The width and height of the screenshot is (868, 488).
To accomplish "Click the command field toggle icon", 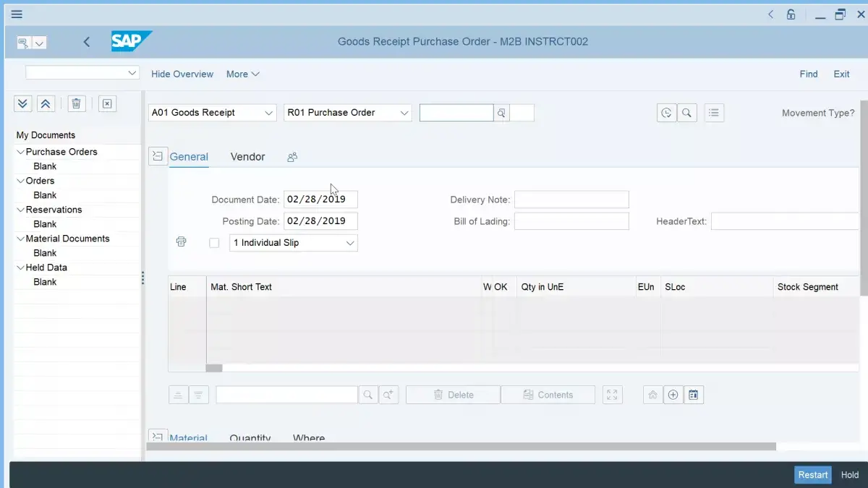I will [23, 43].
